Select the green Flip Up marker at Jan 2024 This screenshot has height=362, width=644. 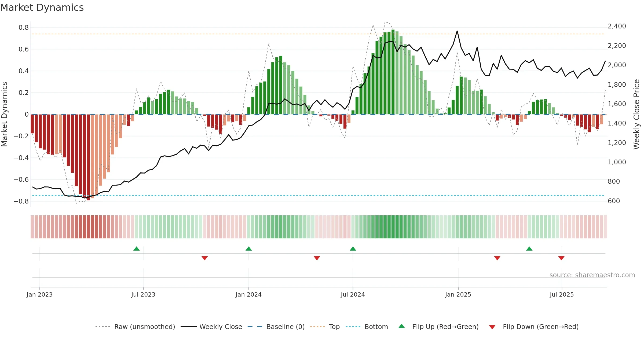[249, 249]
